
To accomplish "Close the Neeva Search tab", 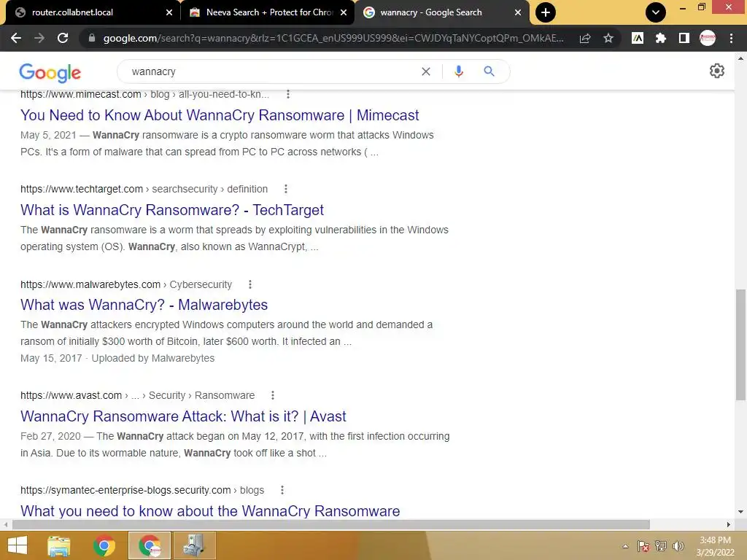I will (x=344, y=12).
